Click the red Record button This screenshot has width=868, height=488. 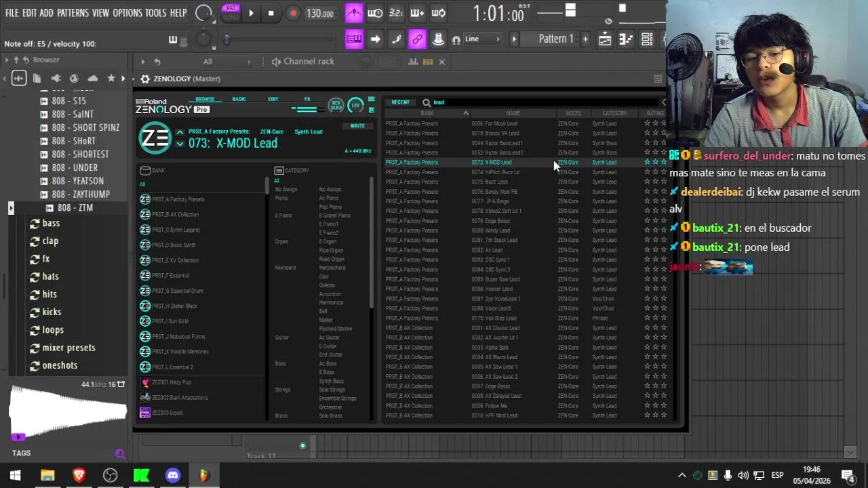coord(293,13)
